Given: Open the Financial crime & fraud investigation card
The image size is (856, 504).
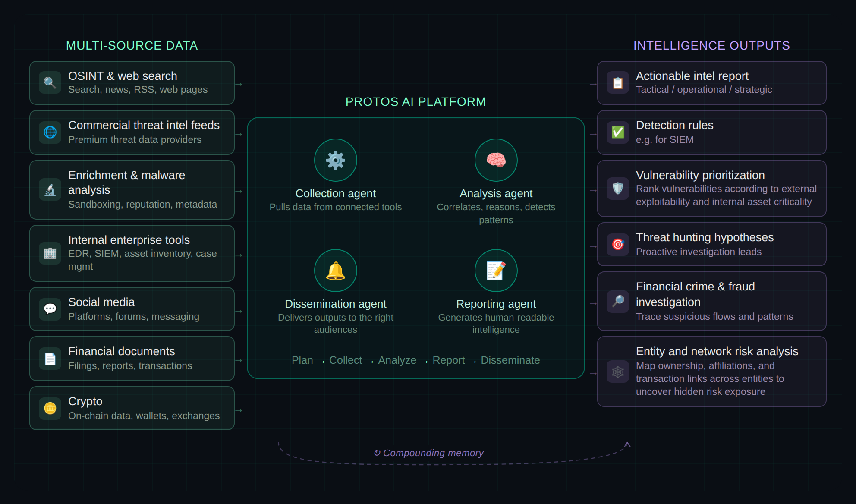Looking at the screenshot, I should point(711,301).
